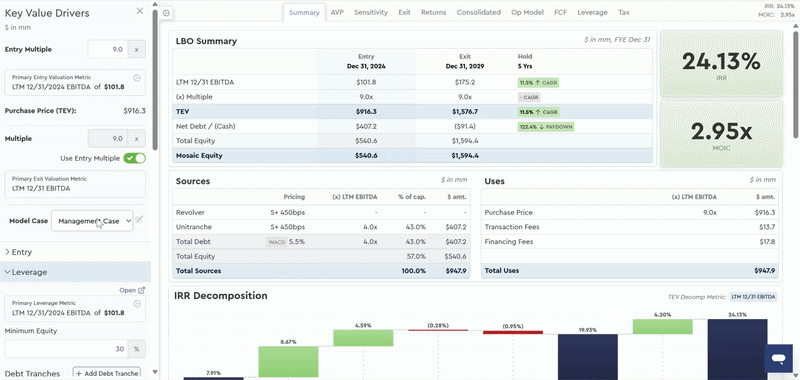The height and width of the screenshot is (380, 800).
Task: Click the sidebar collapse icon beside Summary tab
Action: 166,13
